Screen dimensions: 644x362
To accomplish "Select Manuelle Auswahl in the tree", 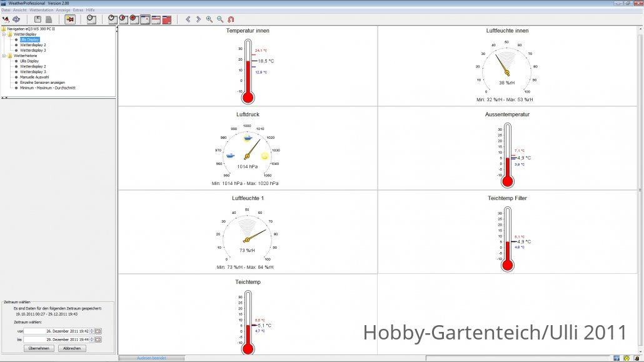I will point(34,77).
